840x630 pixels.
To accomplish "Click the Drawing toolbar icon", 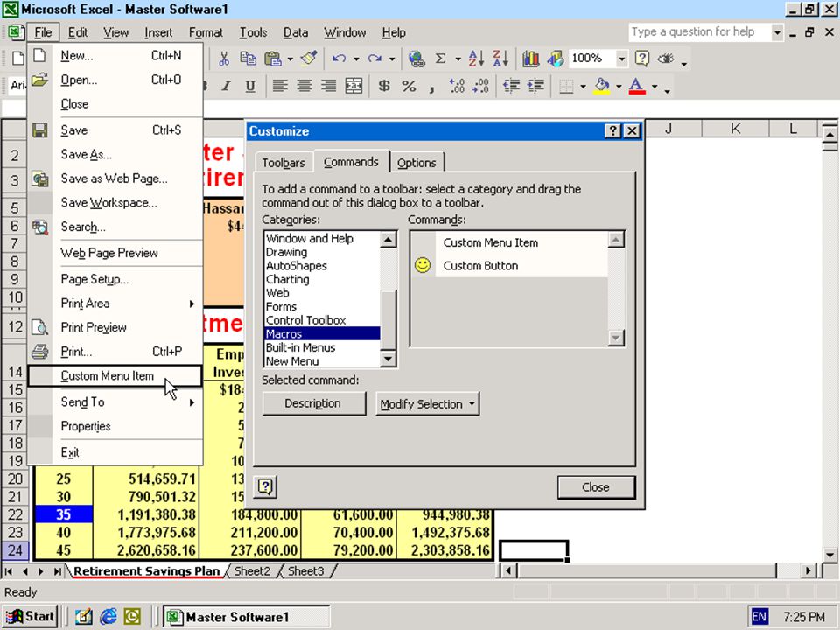I will coord(555,59).
